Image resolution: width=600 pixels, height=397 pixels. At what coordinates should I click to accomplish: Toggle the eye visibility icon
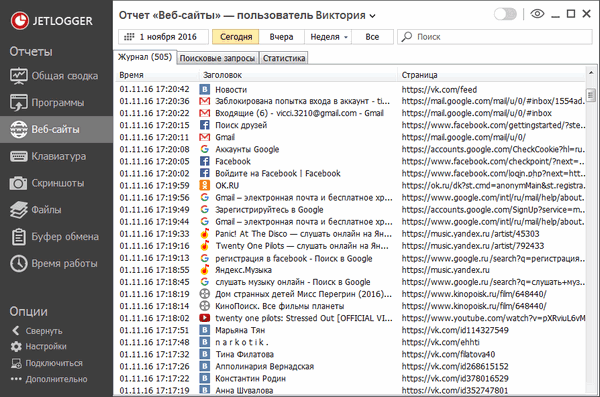(x=537, y=14)
